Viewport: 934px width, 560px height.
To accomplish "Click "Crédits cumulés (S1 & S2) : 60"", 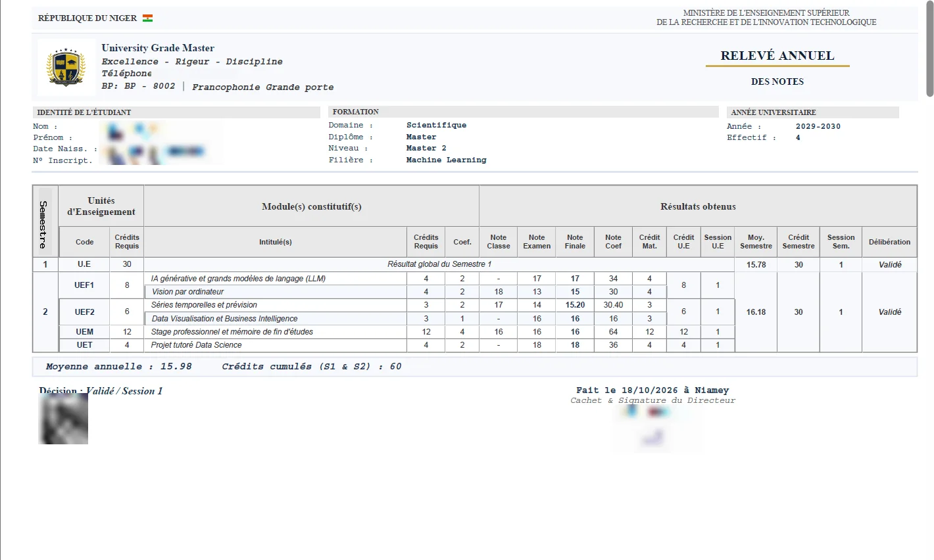I will (312, 367).
